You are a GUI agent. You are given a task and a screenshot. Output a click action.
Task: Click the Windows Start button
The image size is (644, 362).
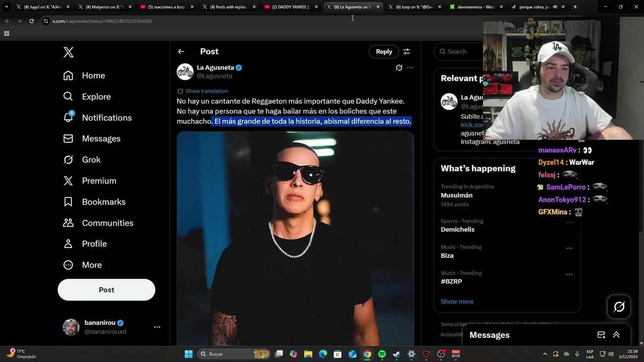tap(189, 354)
